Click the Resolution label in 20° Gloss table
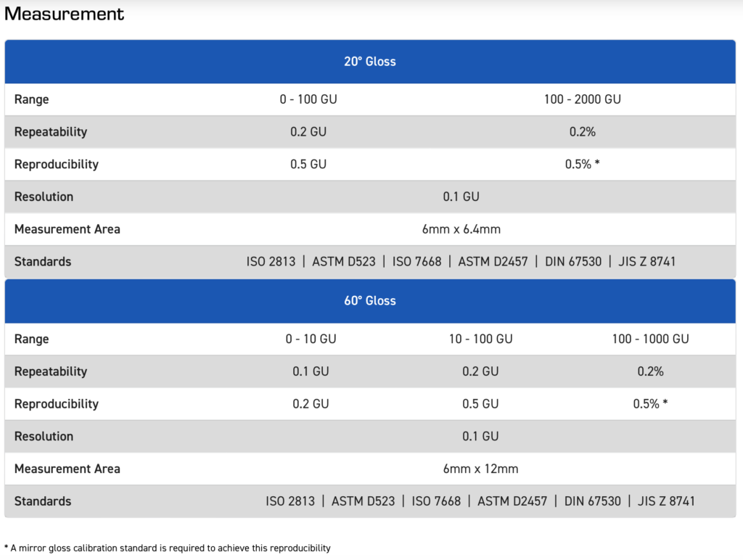The image size is (743, 560). 44,197
